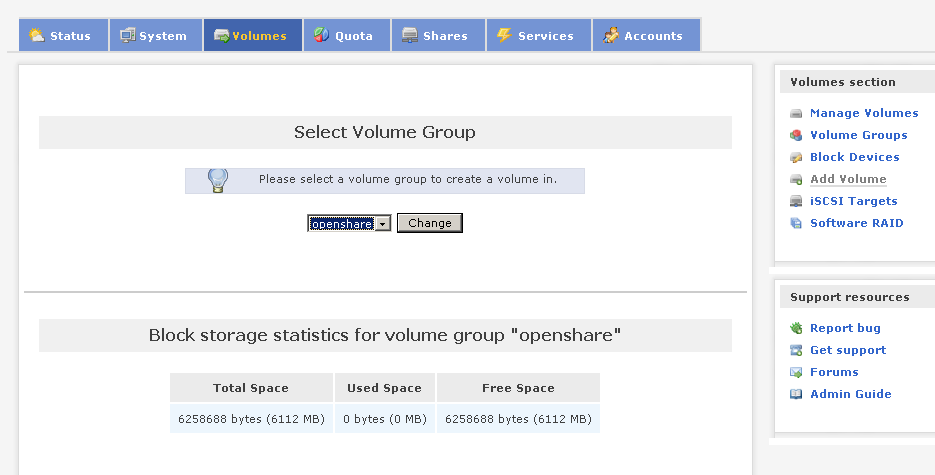Click the Add Volume link

click(848, 179)
